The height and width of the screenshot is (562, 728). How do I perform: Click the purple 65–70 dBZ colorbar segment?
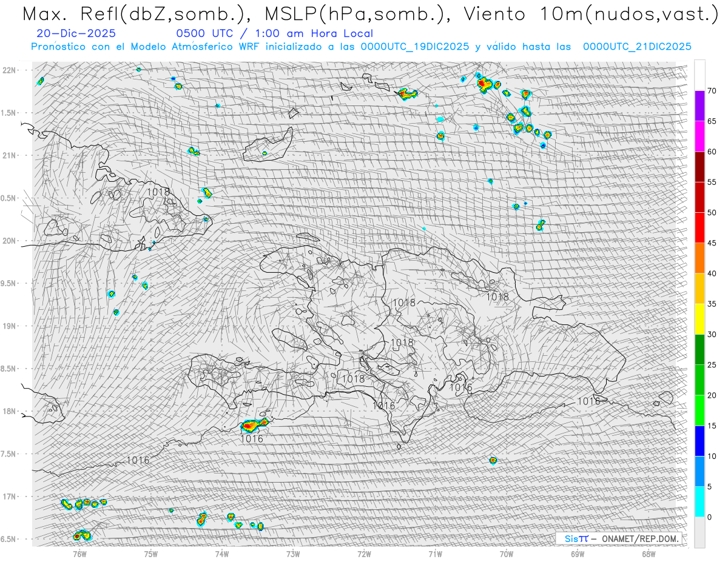[699, 106]
